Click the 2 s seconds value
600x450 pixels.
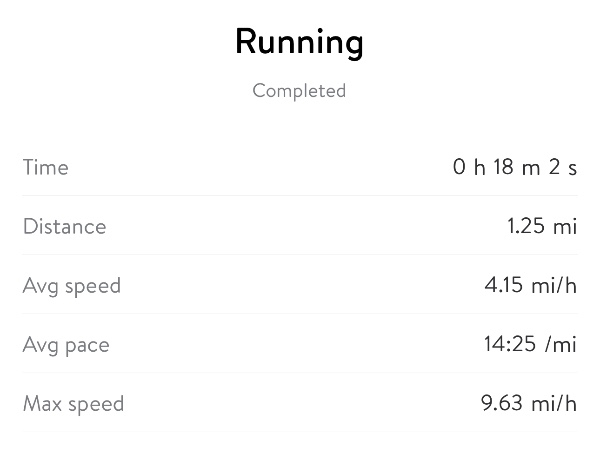tap(563, 167)
